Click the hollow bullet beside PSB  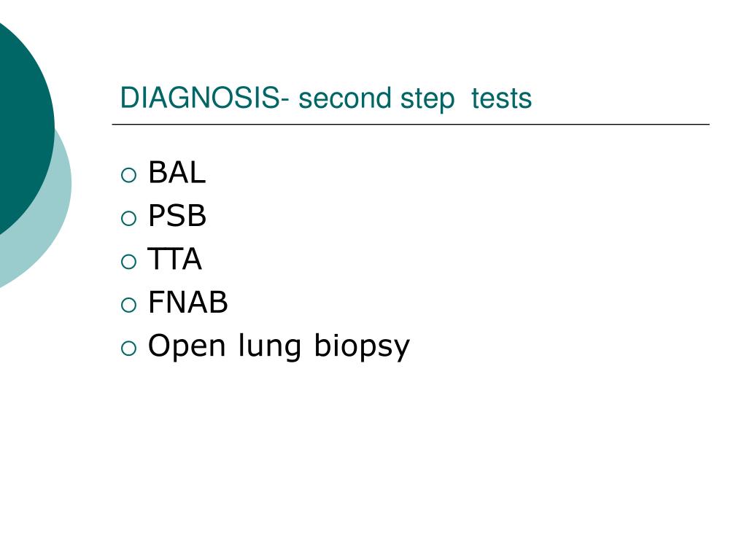(128, 219)
